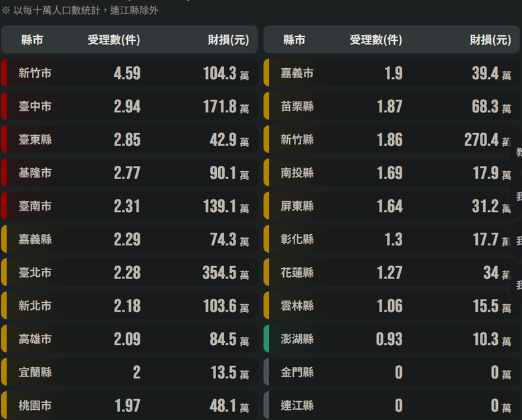Viewport: 522px width, 420px height.
Task: Click the left 財損(元) column header
Action: (228, 40)
